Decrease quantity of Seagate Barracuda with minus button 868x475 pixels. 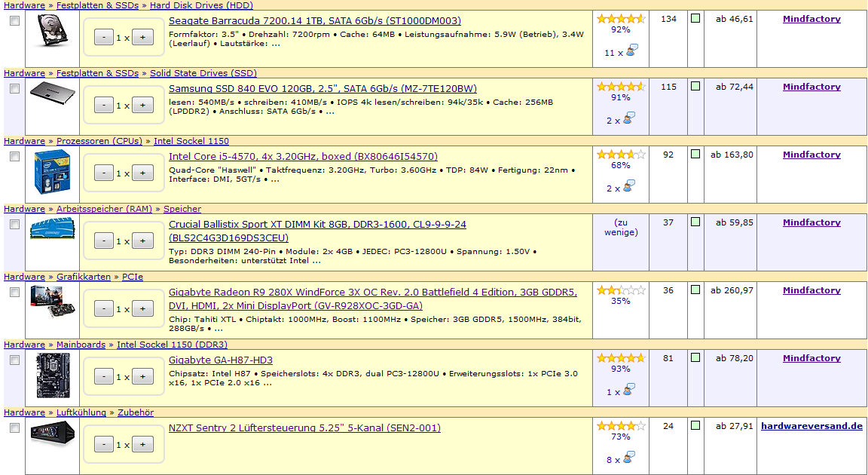[104, 38]
